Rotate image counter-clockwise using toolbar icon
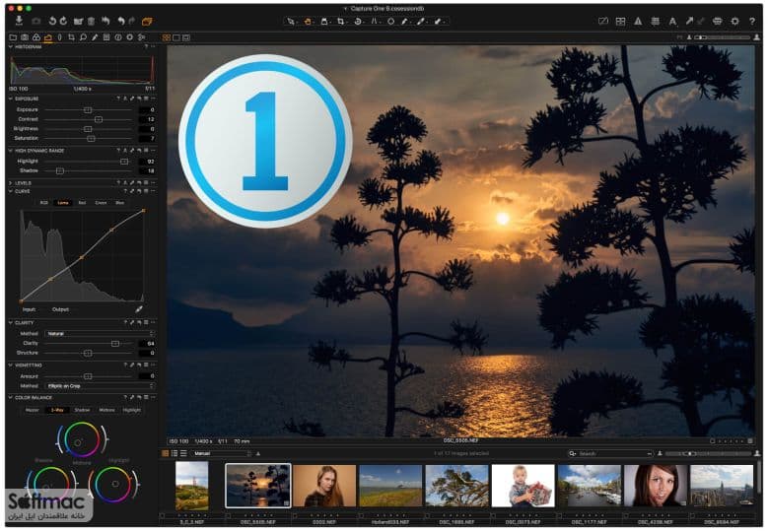 tap(52, 21)
